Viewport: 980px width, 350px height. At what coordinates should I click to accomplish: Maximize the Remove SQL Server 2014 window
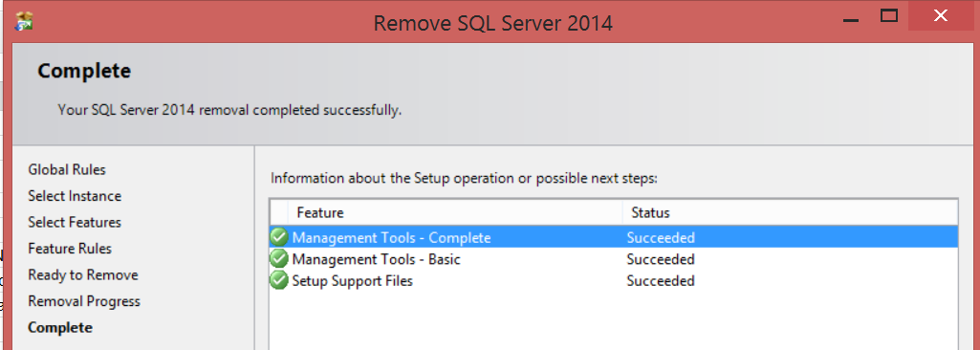click(889, 16)
